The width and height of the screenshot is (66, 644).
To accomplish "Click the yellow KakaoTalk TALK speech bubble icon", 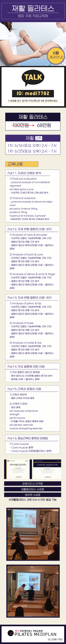I will (x=33, y=78).
